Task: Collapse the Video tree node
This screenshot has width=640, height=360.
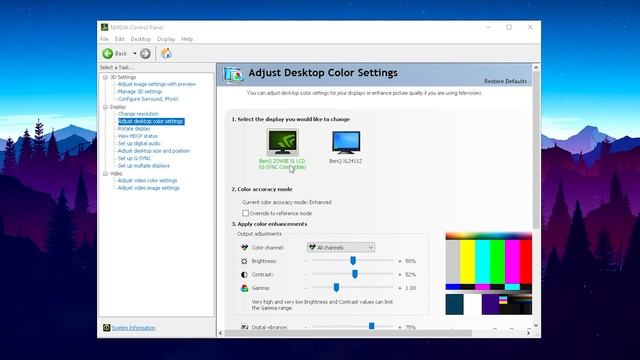Action: point(105,173)
